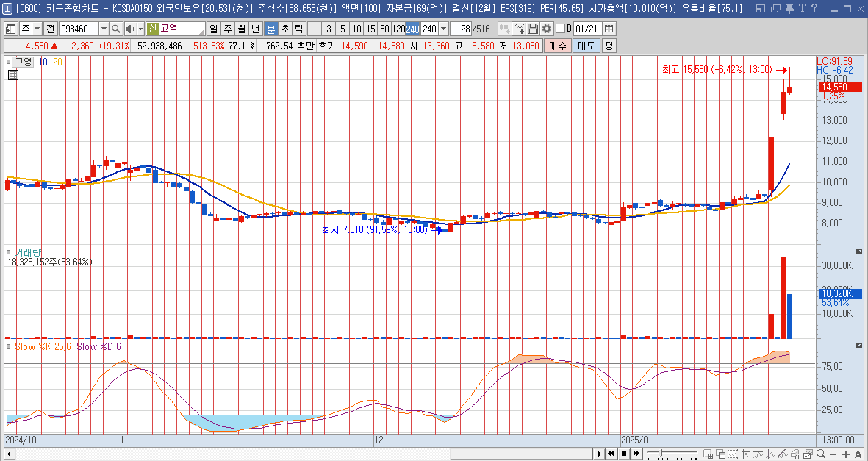Select the 월 (monthly) chart period

tap(241, 29)
